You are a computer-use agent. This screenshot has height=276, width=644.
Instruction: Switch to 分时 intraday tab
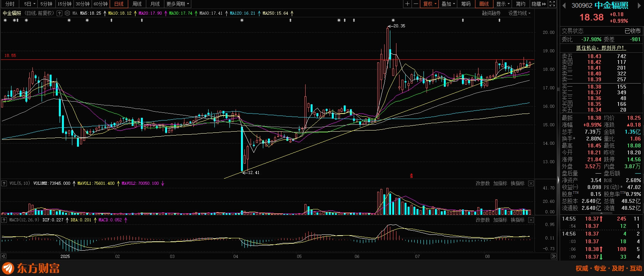click(10, 4)
